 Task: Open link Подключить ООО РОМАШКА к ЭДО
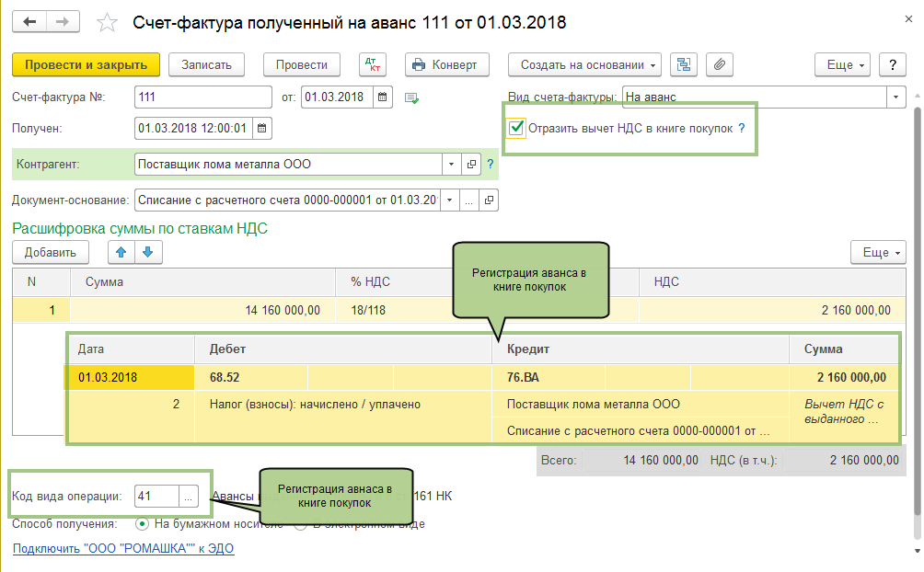(123, 548)
